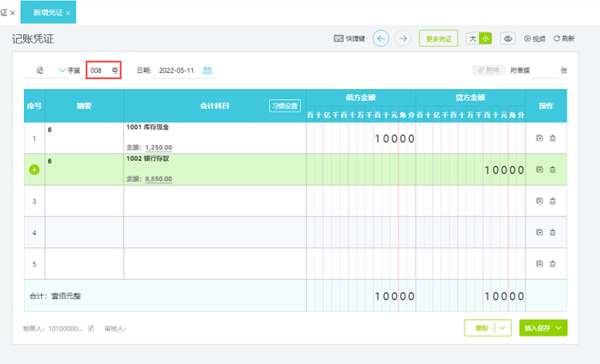The width and height of the screenshot is (600, 364).
Task: Delete row 1 with trash icon
Action: coord(552,138)
